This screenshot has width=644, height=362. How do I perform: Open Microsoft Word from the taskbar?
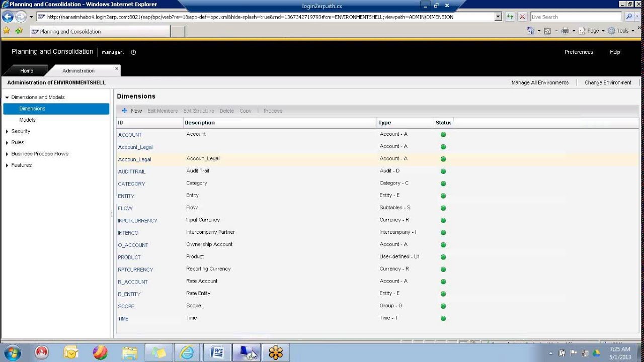tap(218, 353)
